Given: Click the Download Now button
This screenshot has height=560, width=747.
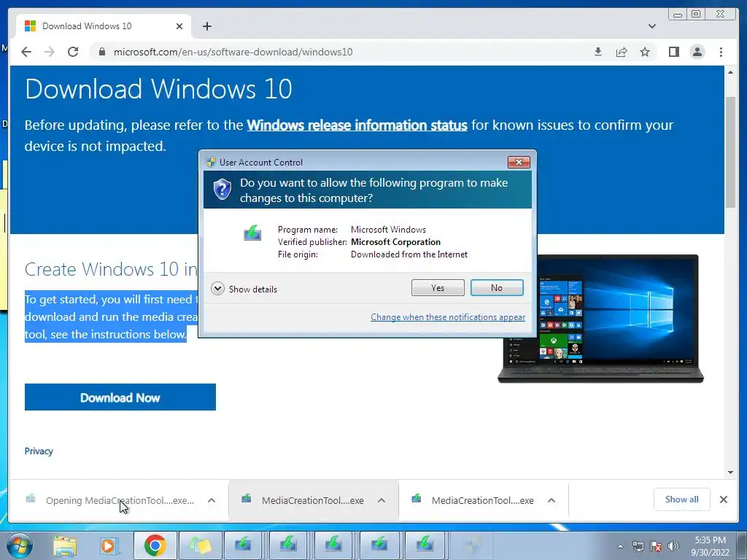Looking at the screenshot, I should coord(120,397).
